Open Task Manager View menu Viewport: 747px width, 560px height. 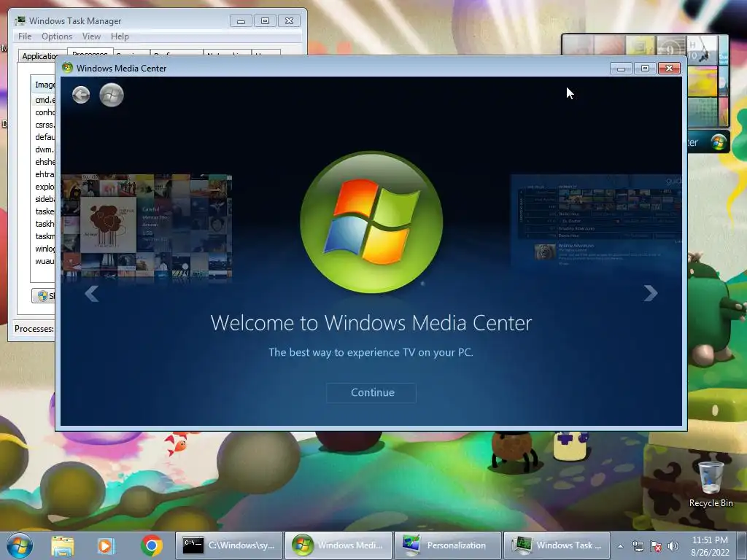coord(91,36)
